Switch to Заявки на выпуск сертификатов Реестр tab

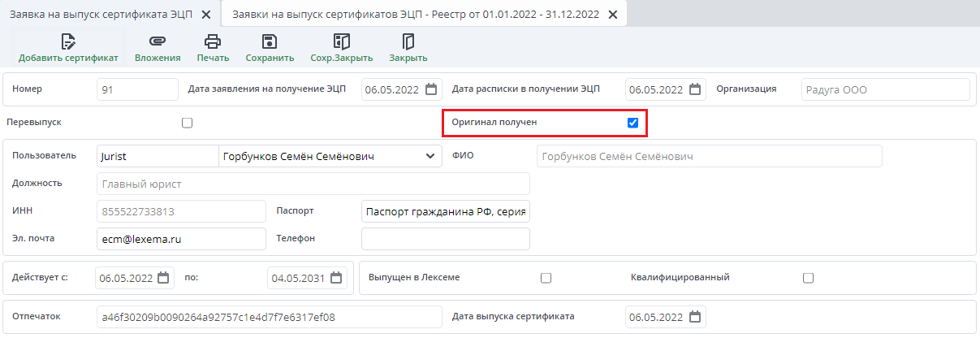pos(415,15)
